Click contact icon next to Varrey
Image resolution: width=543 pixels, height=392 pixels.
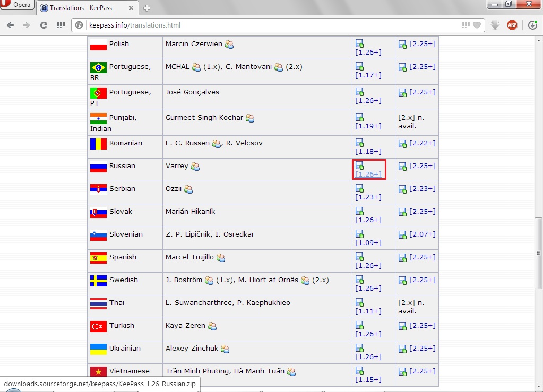point(195,167)
